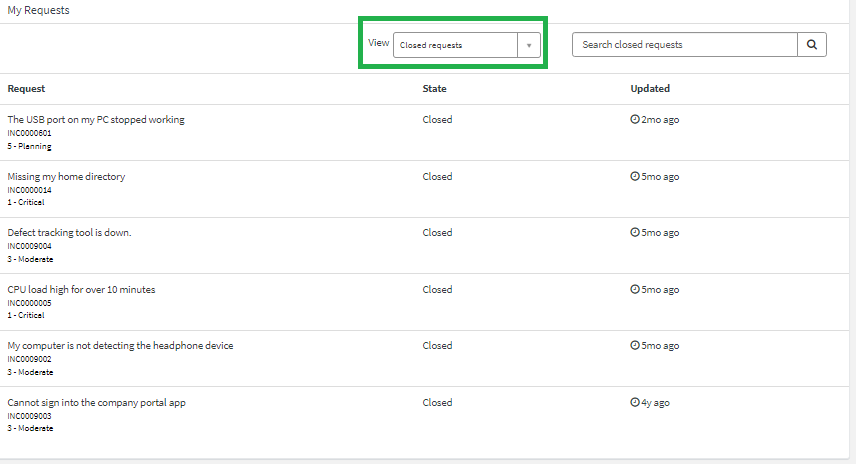
Task: Click clock icon on CPU load high row
Action: pyautogui.click(x=635, y=289)
